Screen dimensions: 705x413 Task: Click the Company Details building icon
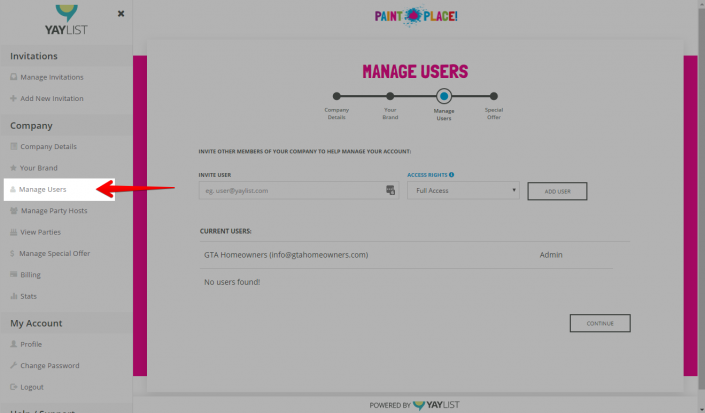point(13,146)
